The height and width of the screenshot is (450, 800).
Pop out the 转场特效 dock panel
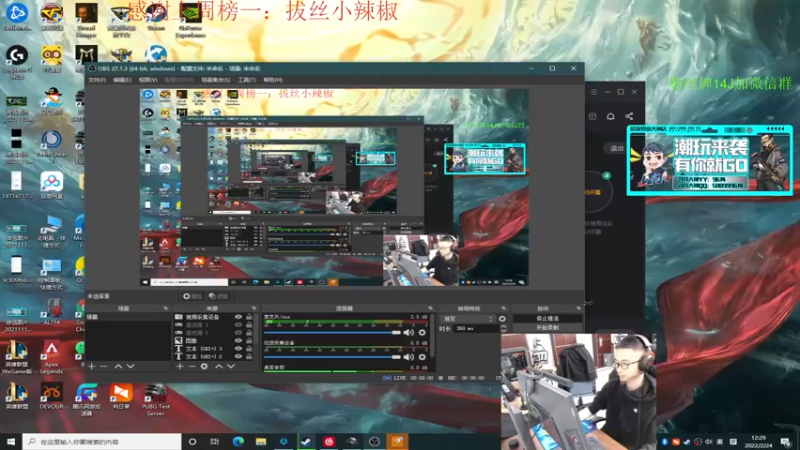tap(504, 308)
